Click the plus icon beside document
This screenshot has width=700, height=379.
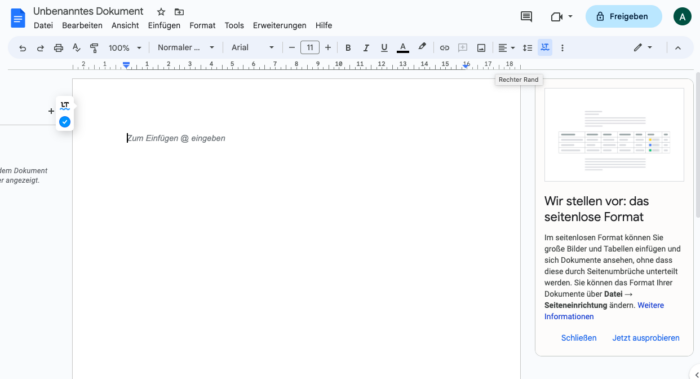51,111
